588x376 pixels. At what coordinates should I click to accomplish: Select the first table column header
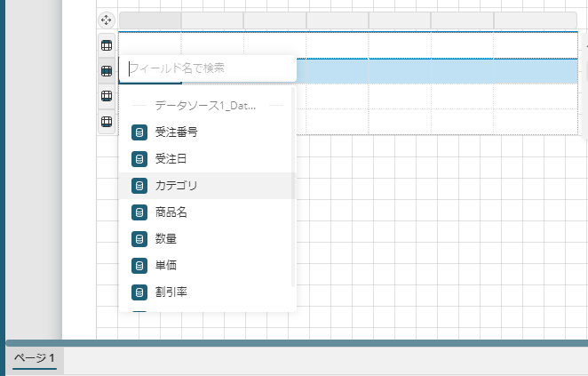[150, 20]
